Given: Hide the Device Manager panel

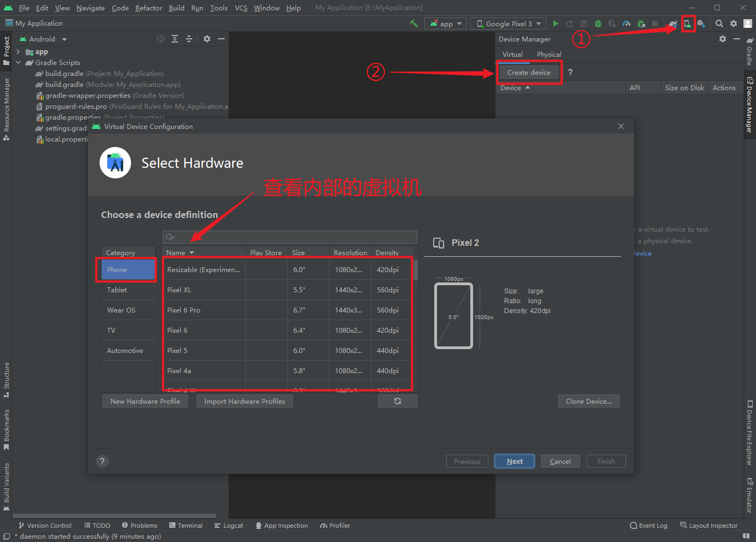Looking at the screenshot, I should 737,39.
